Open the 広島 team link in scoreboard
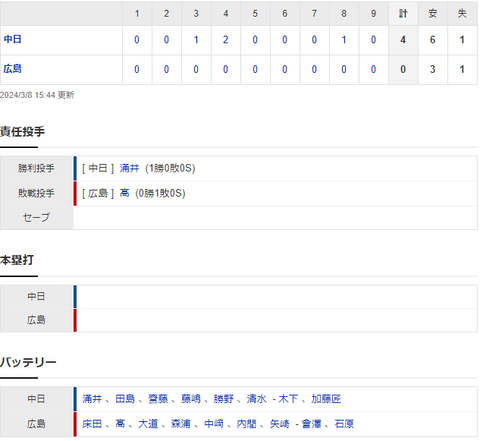The image size is (480, 441). click(x=13, y=69)
